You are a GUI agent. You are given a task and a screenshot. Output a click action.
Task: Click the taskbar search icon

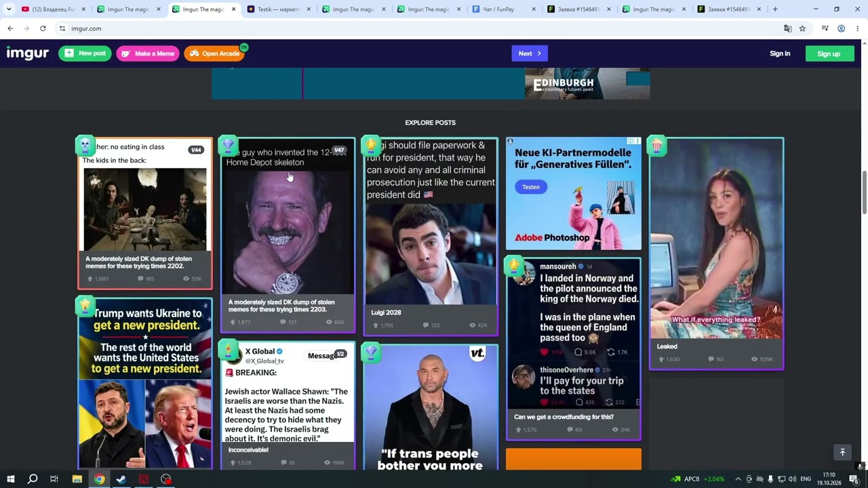pos(33,479)
